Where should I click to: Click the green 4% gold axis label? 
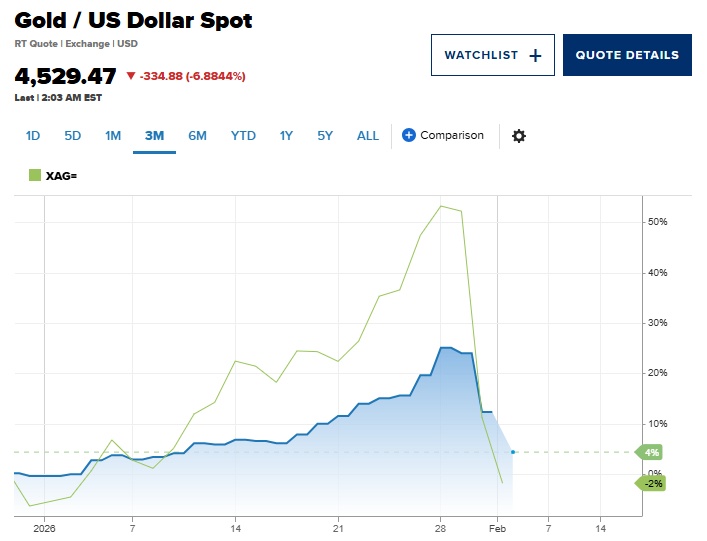click(650, 453)
